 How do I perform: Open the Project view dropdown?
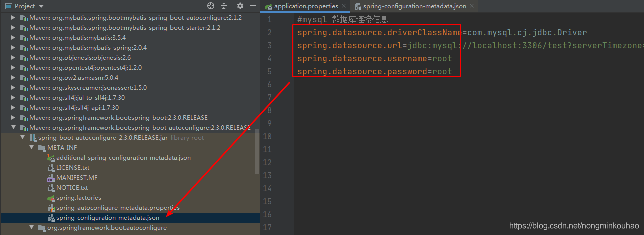click(x=41, y=6)
